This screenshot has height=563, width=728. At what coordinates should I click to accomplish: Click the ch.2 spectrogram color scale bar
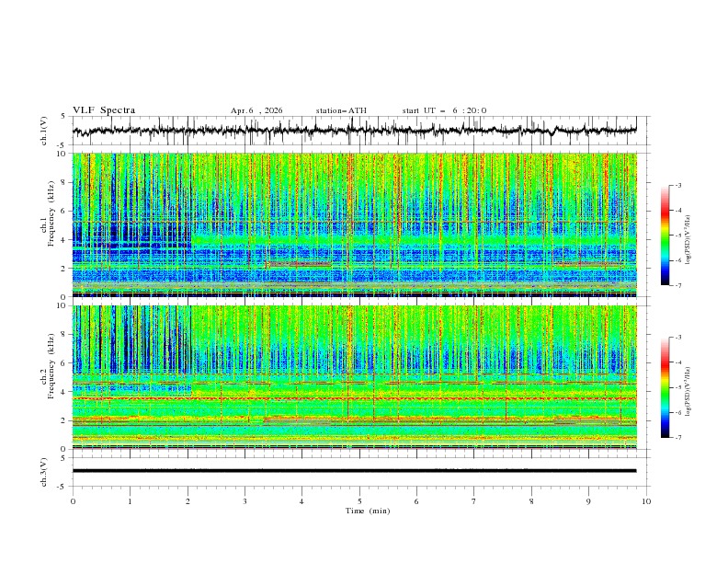tap(665, 387)
